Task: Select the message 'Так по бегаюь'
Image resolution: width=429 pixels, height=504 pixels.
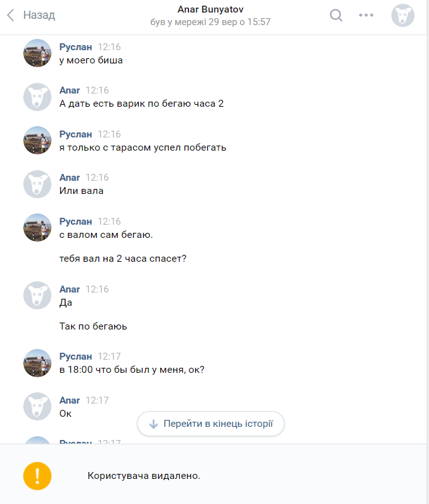Action: [94, 326]
